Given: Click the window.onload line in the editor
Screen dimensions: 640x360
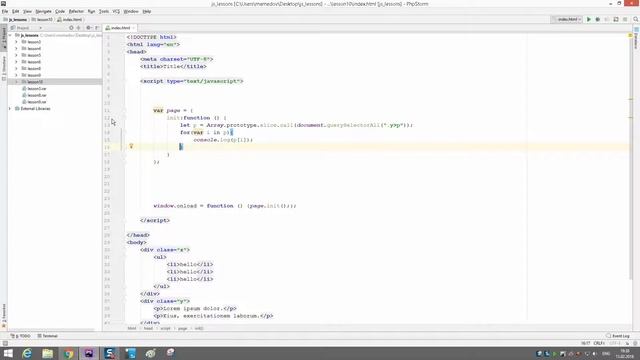Looking at the screenshot, I should tap(224, 206).
